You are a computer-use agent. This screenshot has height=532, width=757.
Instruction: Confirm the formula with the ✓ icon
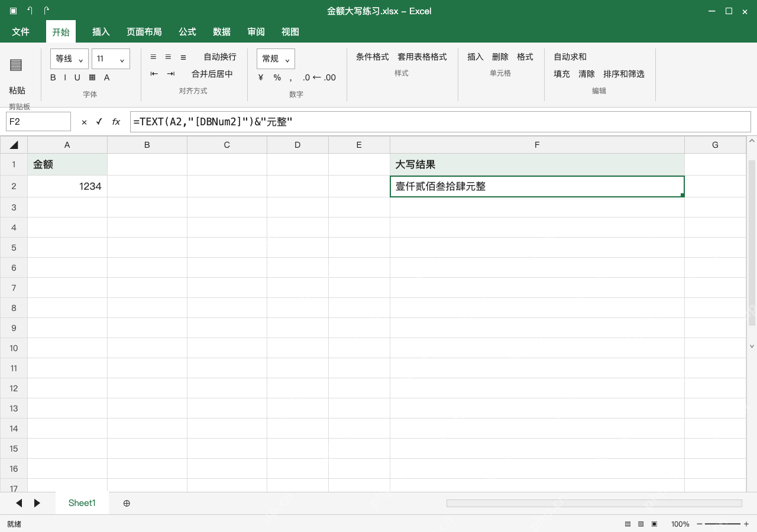[99, 122]
